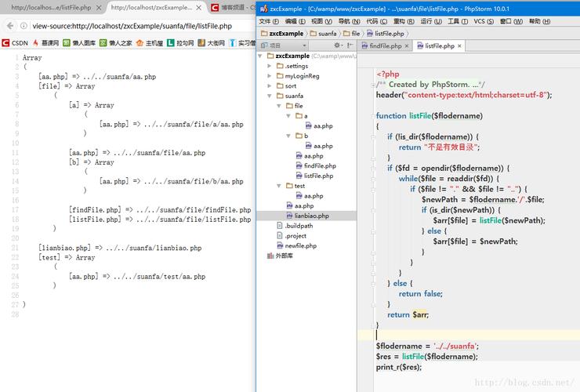Expand the collapsed doc comment fold marker
Screen dimensions: 580x392
(x=373, y=85)
